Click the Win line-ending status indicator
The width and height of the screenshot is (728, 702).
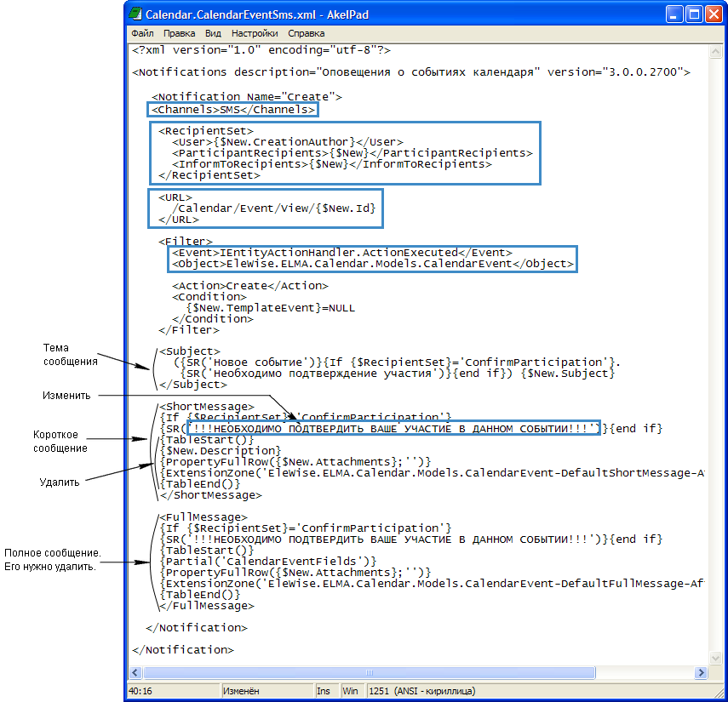350,691
